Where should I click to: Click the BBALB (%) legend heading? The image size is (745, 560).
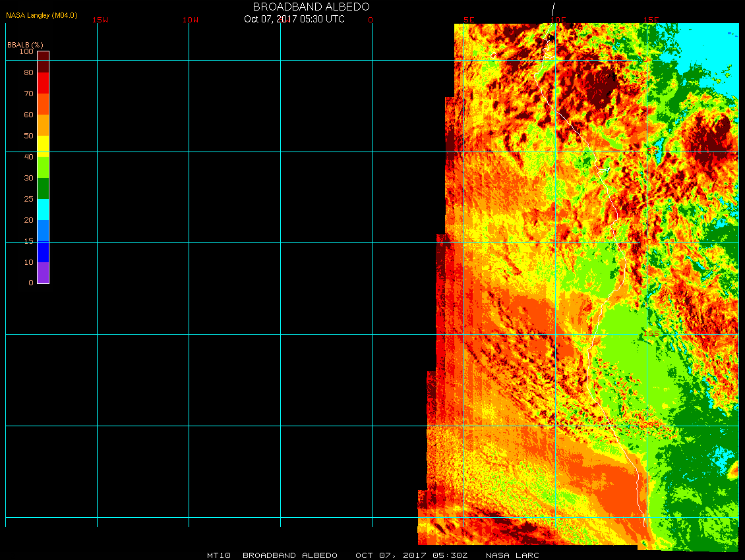(25, 44)
